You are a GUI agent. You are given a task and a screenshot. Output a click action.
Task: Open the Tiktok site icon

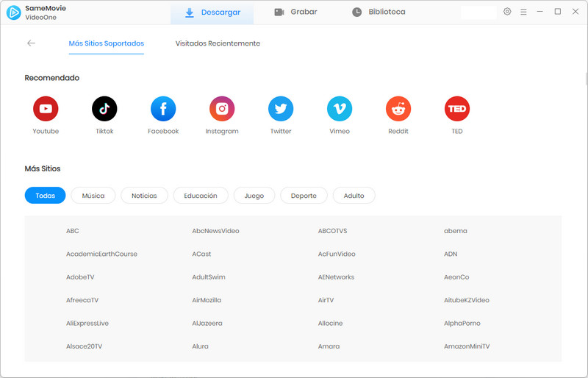[x=104, y=109]
